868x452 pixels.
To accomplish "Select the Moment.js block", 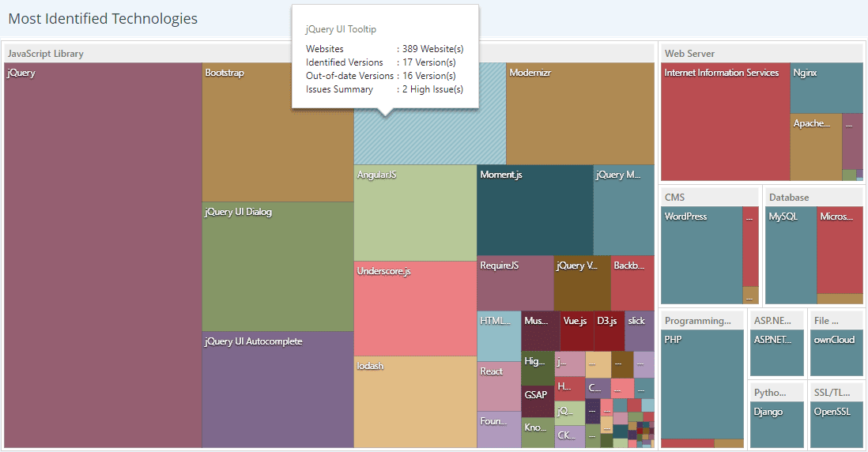I will (x=534, y=209).
